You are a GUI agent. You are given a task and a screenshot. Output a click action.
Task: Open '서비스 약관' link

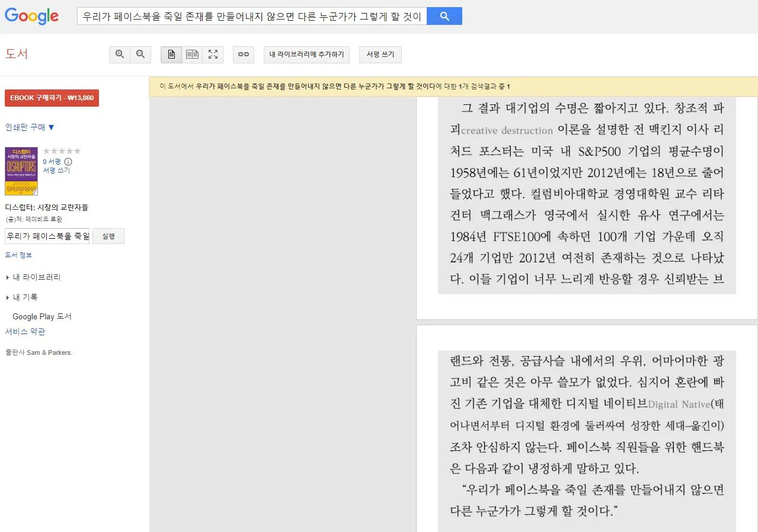coord(25,332)
